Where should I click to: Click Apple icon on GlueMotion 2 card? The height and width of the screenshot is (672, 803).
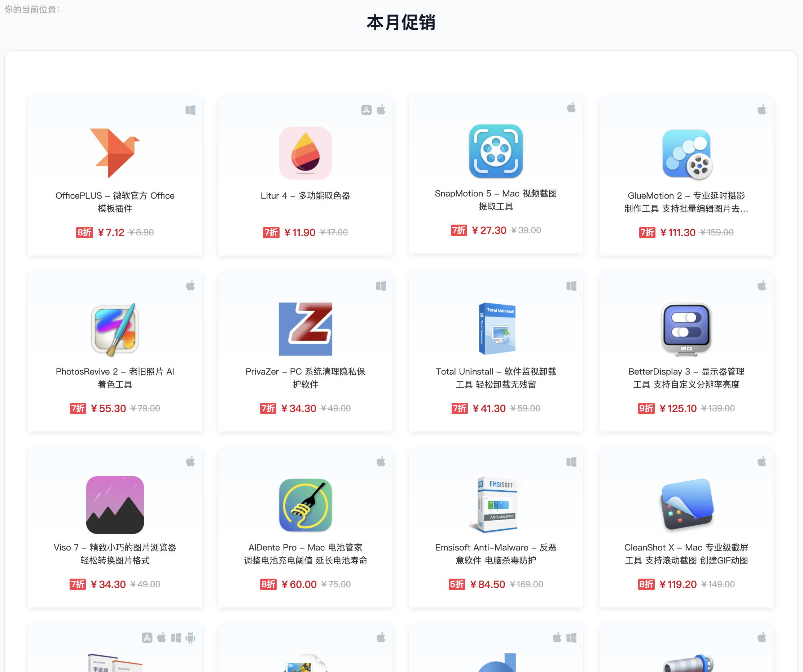pyautogui.click(x=762, y=110)
